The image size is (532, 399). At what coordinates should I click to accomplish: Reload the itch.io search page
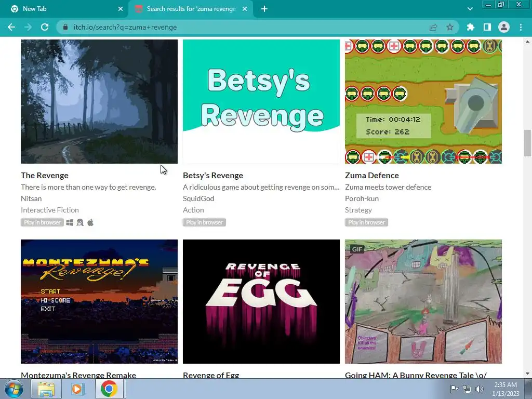pyautogui.click(x=45, y=27)
